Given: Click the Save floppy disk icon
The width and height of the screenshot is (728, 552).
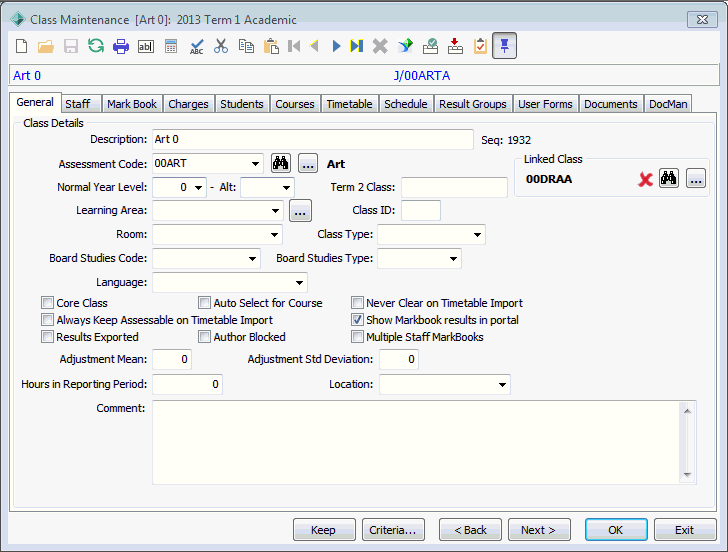Looking at the screenshot, I should pos(71,46).
